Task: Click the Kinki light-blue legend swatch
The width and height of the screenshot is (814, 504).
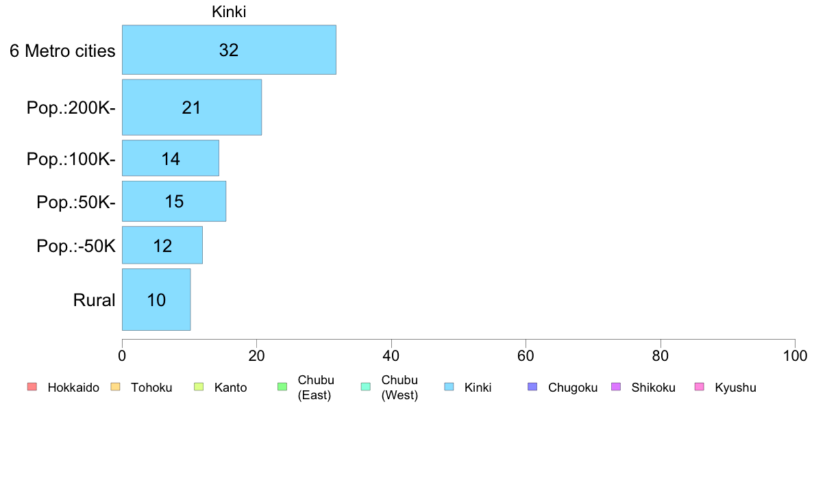Action: (449, 387)
